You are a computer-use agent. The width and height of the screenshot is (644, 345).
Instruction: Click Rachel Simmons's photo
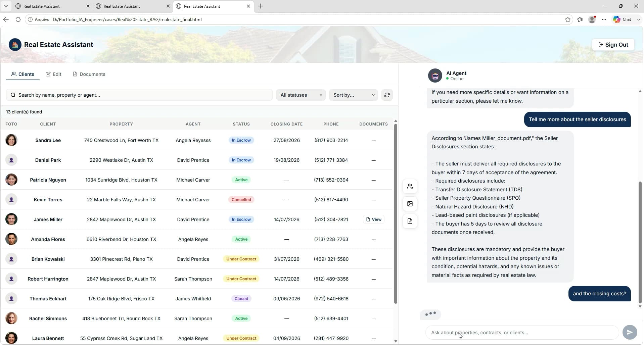pos(11,318)
